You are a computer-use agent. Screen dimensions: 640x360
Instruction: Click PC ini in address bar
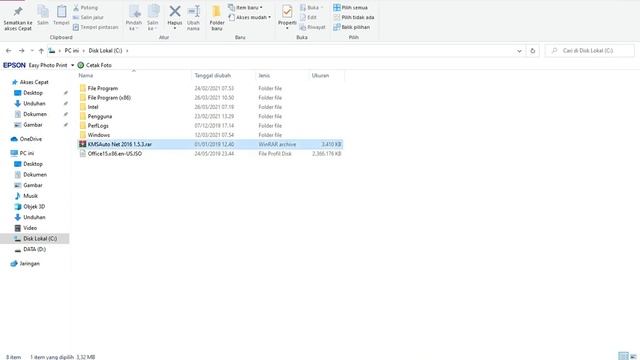pyautogui.click(x=72, y=51)
